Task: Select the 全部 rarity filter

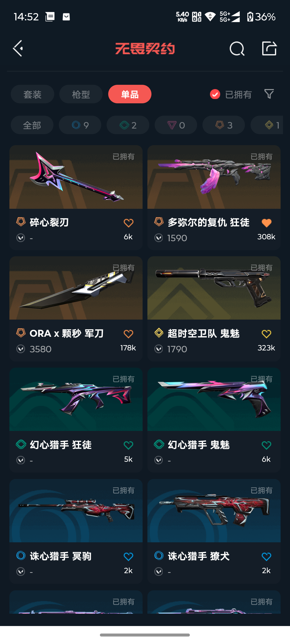Action: [x=32, y=125]
